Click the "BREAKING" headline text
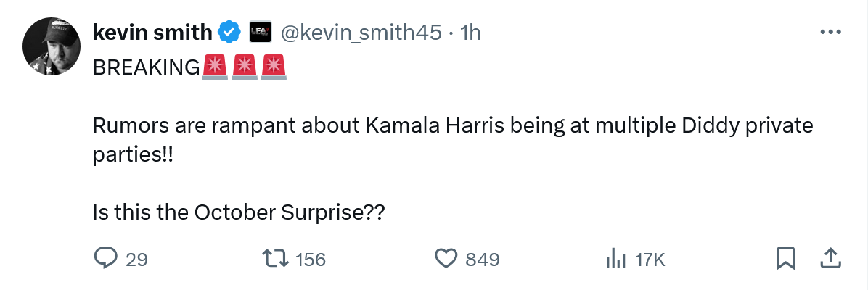 coord(146,67)
